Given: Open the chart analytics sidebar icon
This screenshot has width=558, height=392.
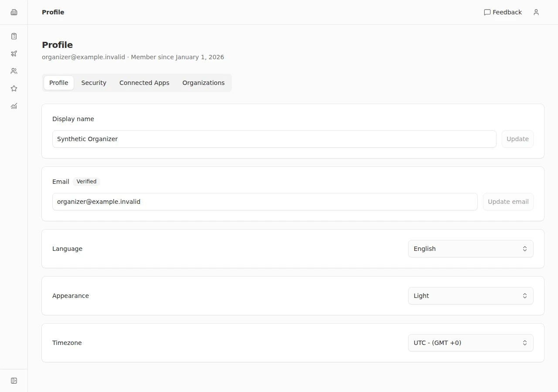Looking at the screenshot, I should coord(14,106).
